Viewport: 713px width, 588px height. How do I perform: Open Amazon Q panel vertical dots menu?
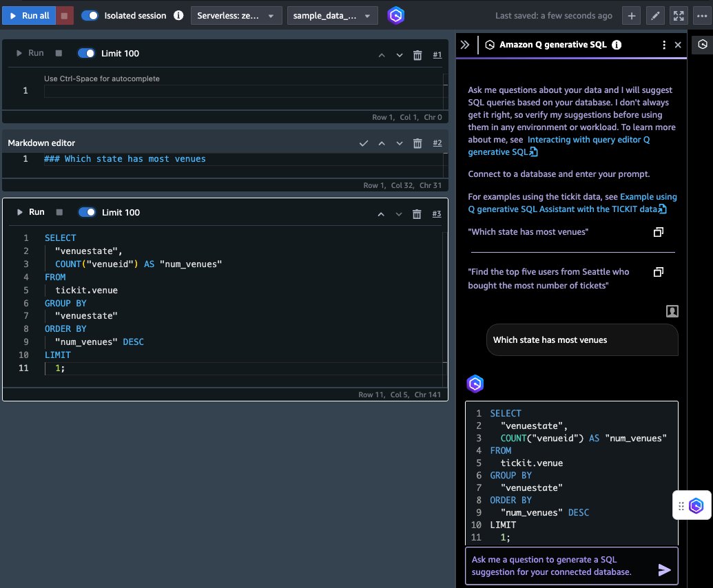click(x=664, y=45)
